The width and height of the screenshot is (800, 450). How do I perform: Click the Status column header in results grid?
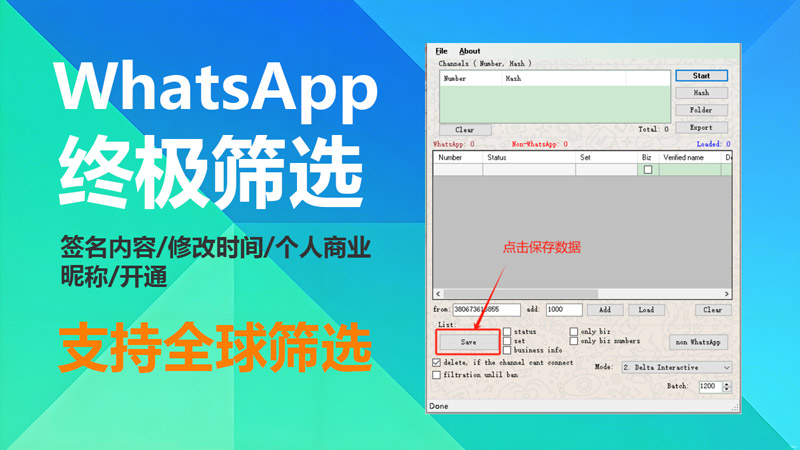[529, 158]
